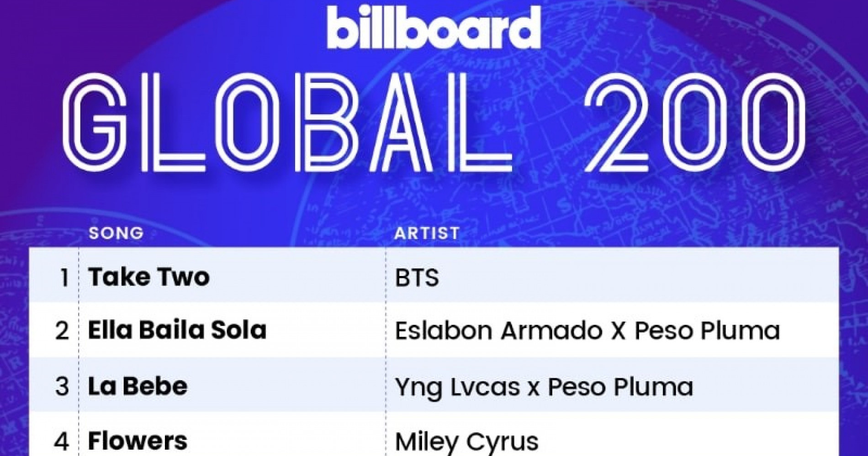Click the song title Take Two

pos(149,277)
